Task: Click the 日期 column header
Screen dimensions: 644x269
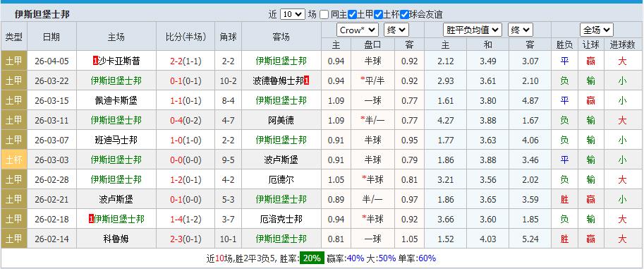Action: tap(51, 37)
